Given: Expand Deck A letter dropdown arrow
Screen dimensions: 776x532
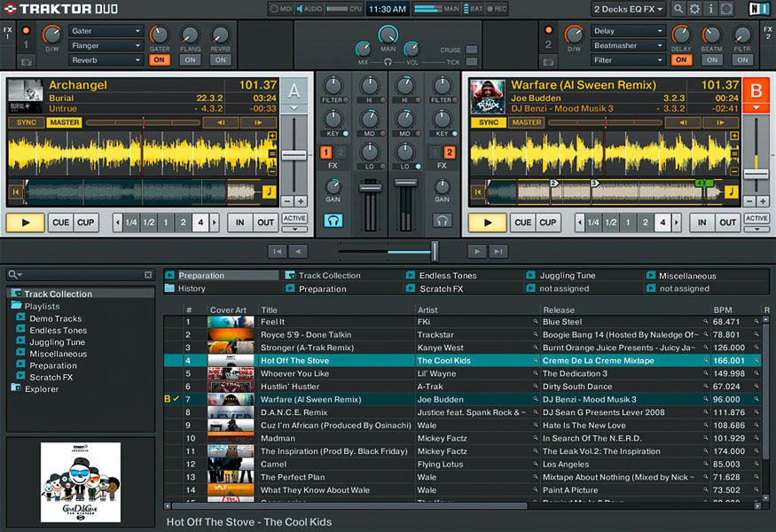Looking at the screenshot, I should (x=294, y=108).
